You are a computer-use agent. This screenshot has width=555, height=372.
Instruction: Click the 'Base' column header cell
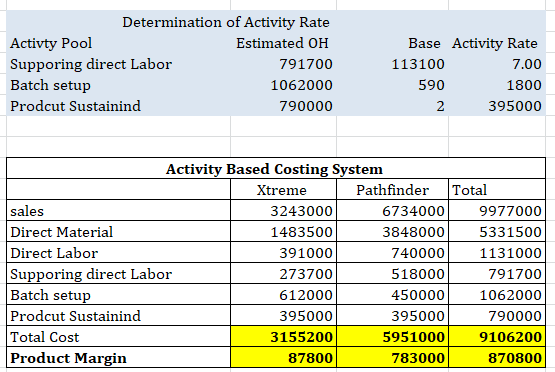[x=424, y=43]
